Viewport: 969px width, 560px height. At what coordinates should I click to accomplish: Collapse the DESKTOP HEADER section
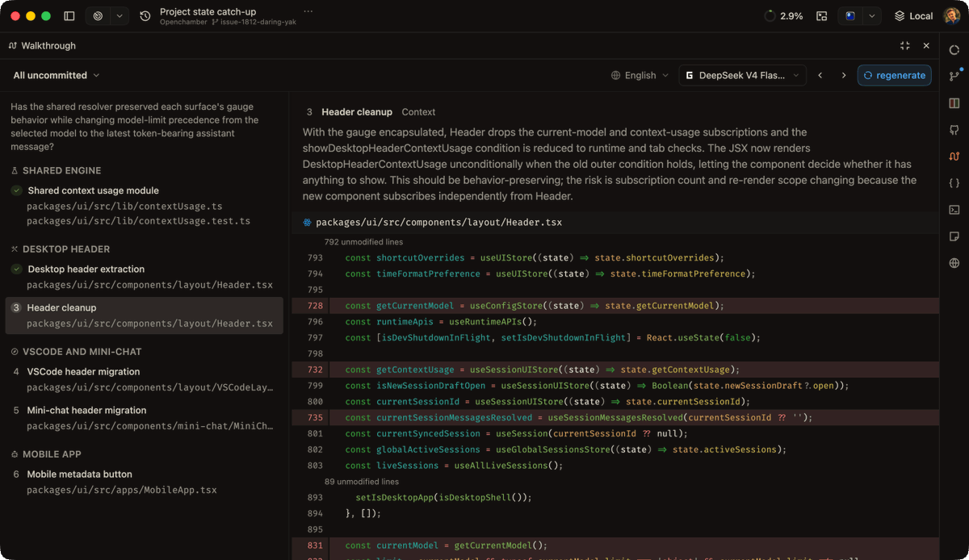[60, 249]
